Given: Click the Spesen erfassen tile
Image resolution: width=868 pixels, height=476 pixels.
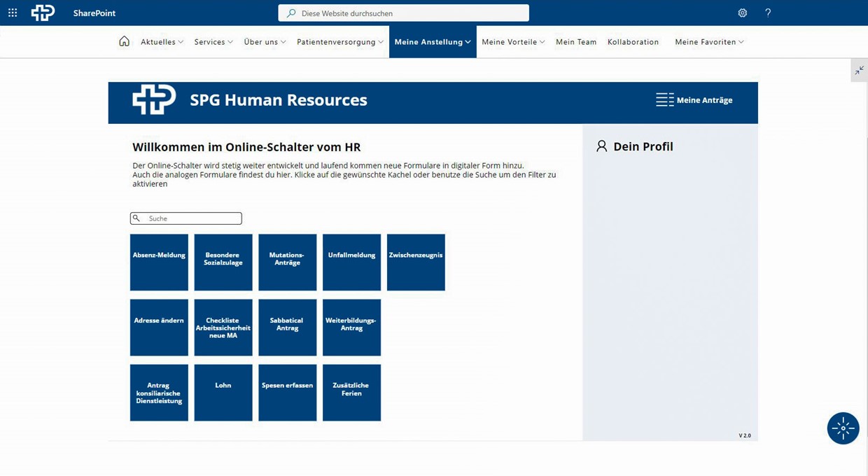Looking at the screenshot, I should click(287, 393).
